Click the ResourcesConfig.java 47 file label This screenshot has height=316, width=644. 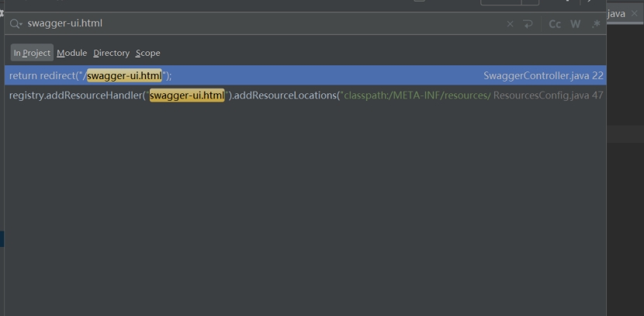pos(548,95)
